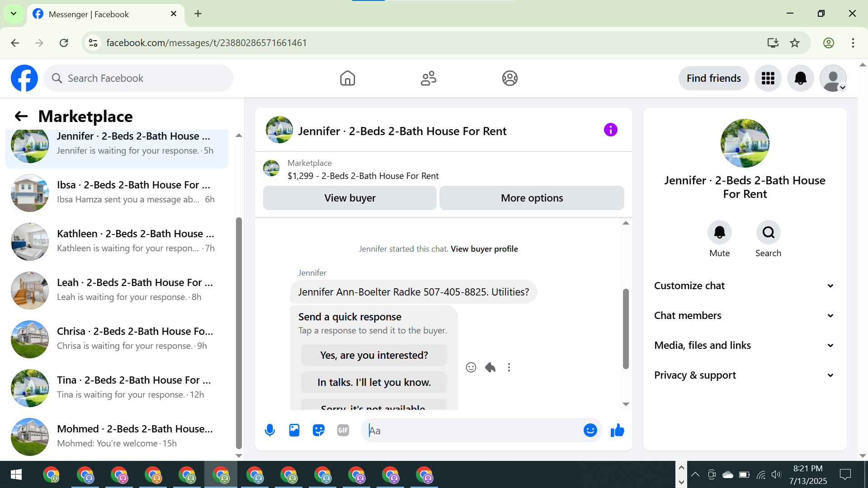Go to the Facebook Home tab
Image resolution: width=868 pixels, height=488 pixels.
pyautogui.click(x=347, y=78)
